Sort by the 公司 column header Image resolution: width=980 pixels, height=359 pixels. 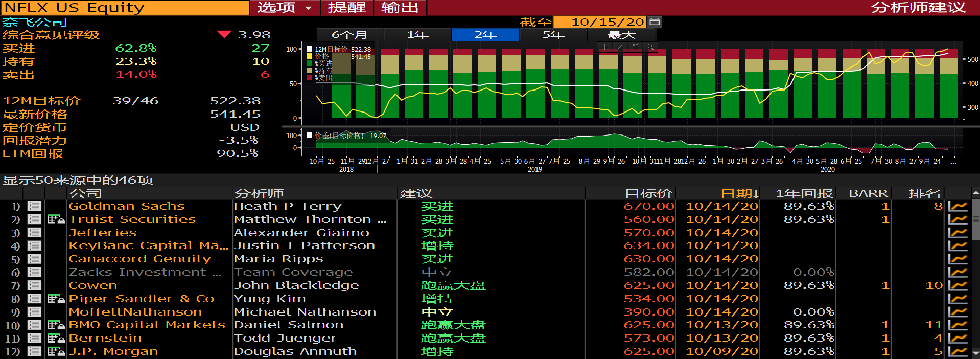point(85,193)
